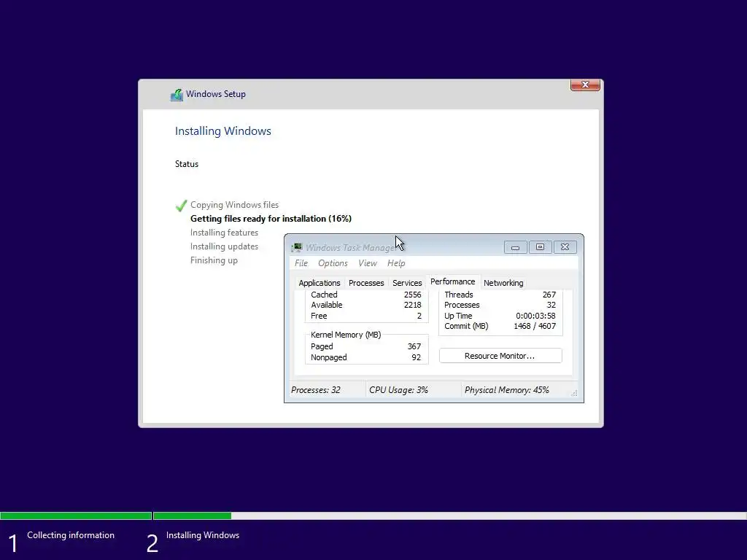Viewport: 747px width, 560px height.
Task: Click the Nonpaged kernel memory value 92
Action: coord(417,357)
